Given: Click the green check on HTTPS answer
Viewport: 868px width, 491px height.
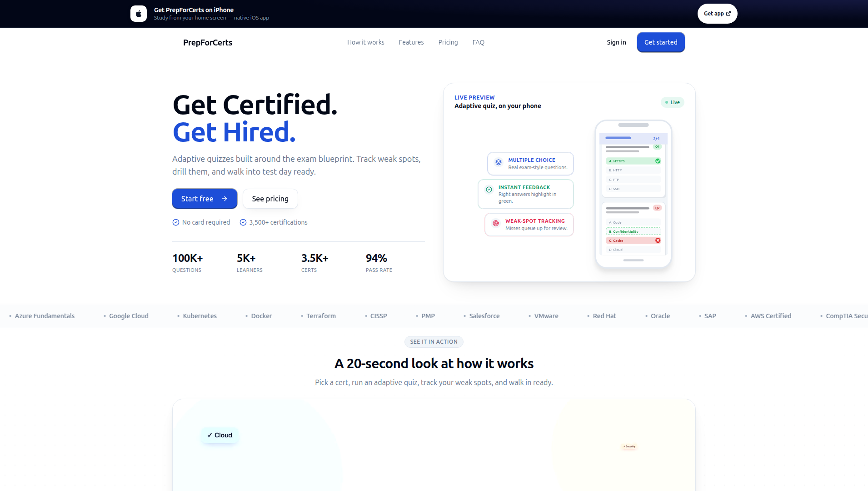Looking at the screenshot, I should (x=658, y=161).
